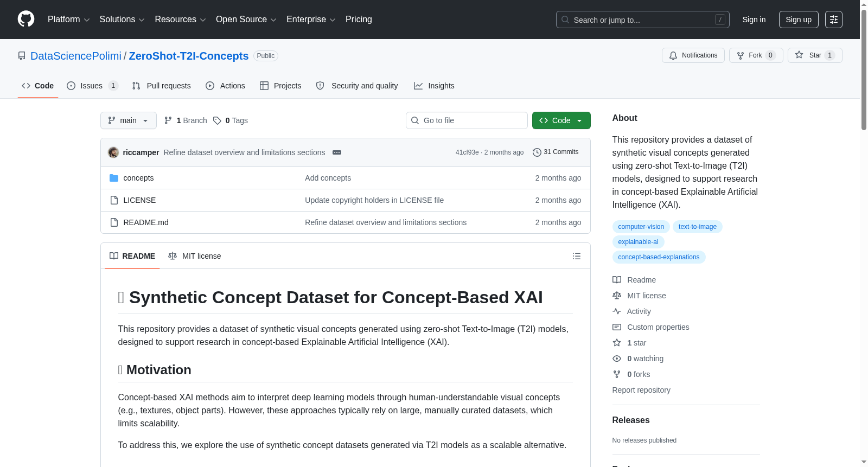
Task: Click the text-to-image topic tag
Action: 697,227
